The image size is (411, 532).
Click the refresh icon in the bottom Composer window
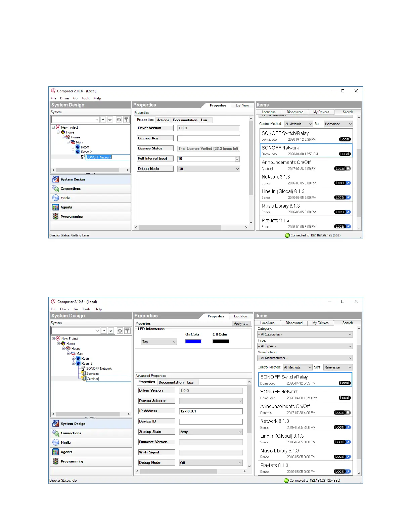coord(120,330)
